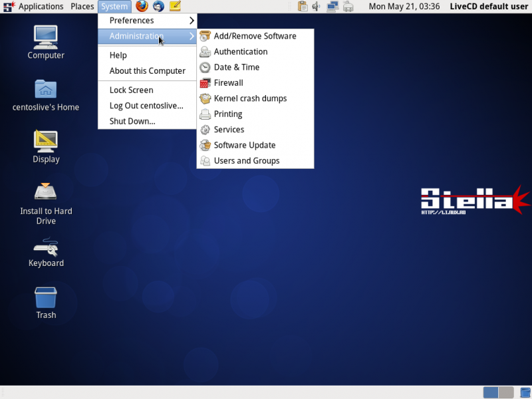Click the clock showing Mon May 21
This screenshot has height=399, width=532.
[x=404, y=6]
